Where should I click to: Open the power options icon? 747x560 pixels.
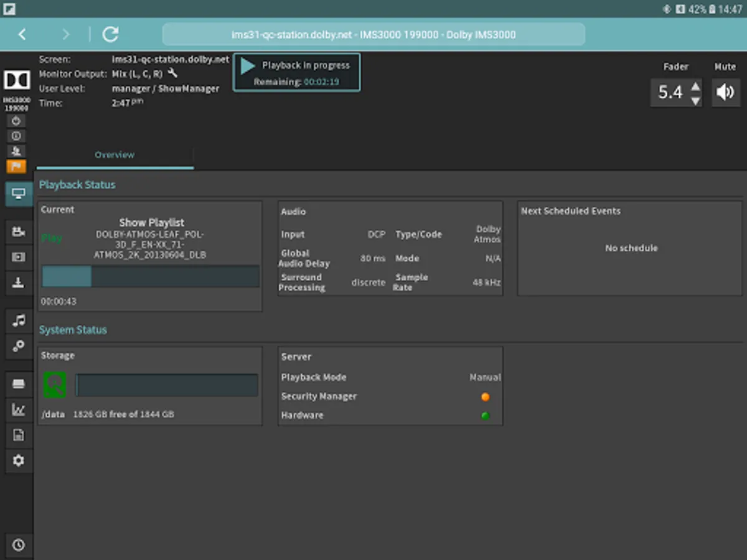click(x=17, y=121)
